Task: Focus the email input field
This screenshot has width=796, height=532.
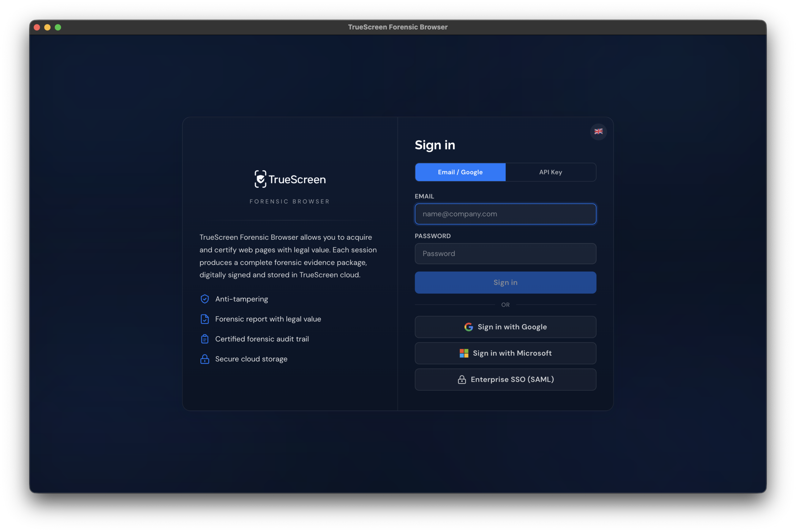Action: click(505, 214)
